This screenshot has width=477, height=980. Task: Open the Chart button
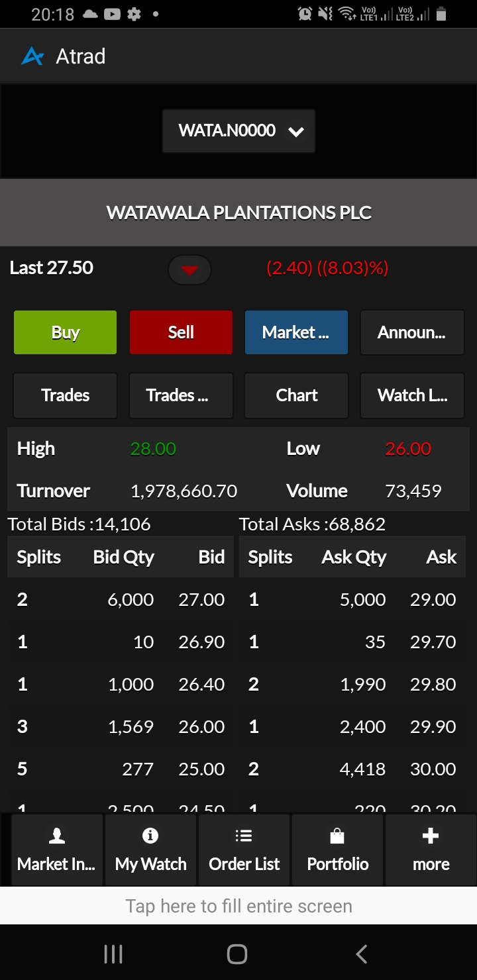(x=296, y=395)
